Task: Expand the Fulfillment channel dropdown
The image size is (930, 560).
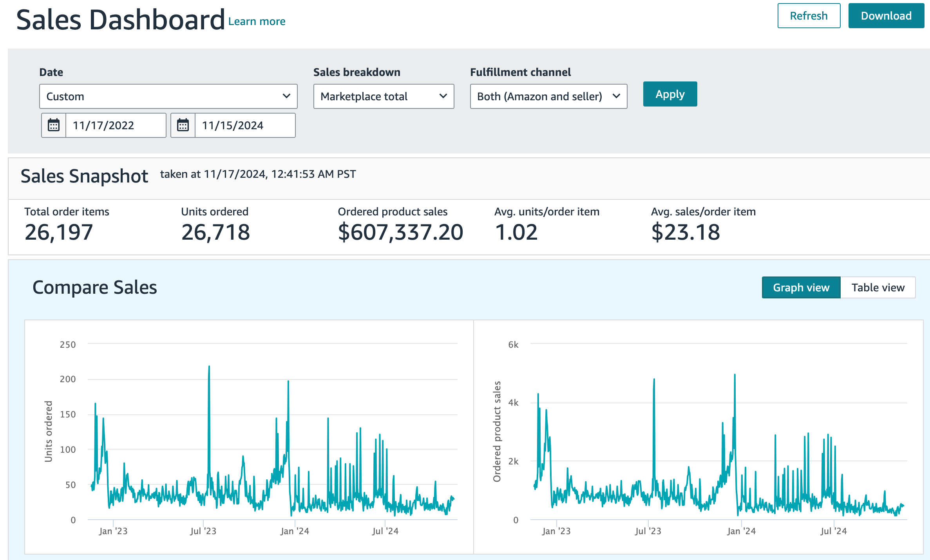Action: (x=548, y=96)
